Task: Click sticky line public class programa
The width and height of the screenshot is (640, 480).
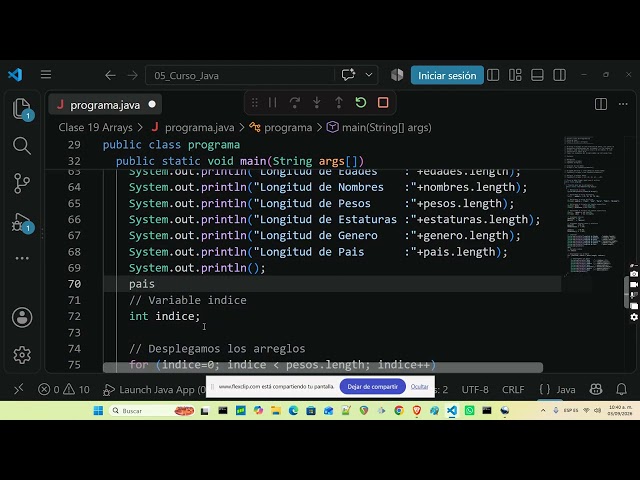Action: point(171,145)
